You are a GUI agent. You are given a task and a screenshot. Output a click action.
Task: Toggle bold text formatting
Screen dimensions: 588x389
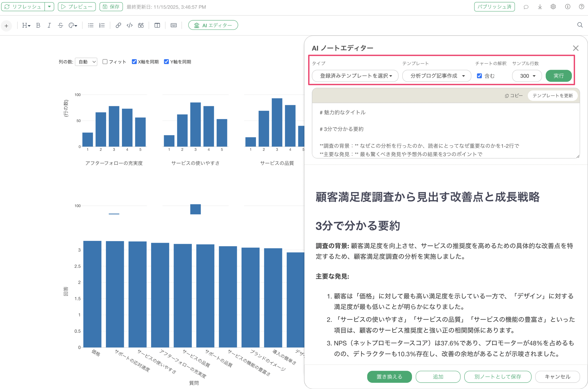[x=38, y=25]
